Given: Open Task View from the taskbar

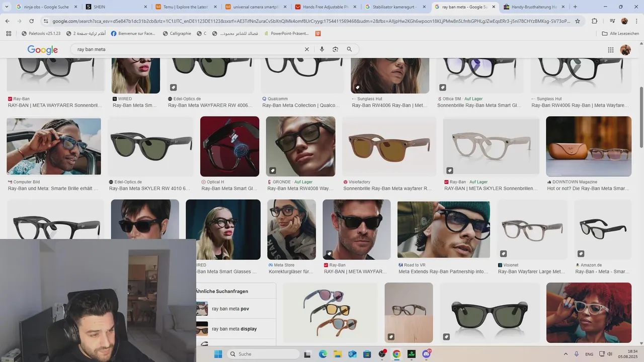Looking at the screenshot, I should click(308, 354).
